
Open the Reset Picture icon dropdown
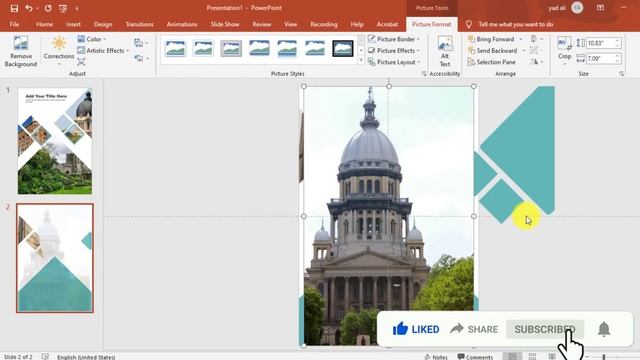(141, 59)
